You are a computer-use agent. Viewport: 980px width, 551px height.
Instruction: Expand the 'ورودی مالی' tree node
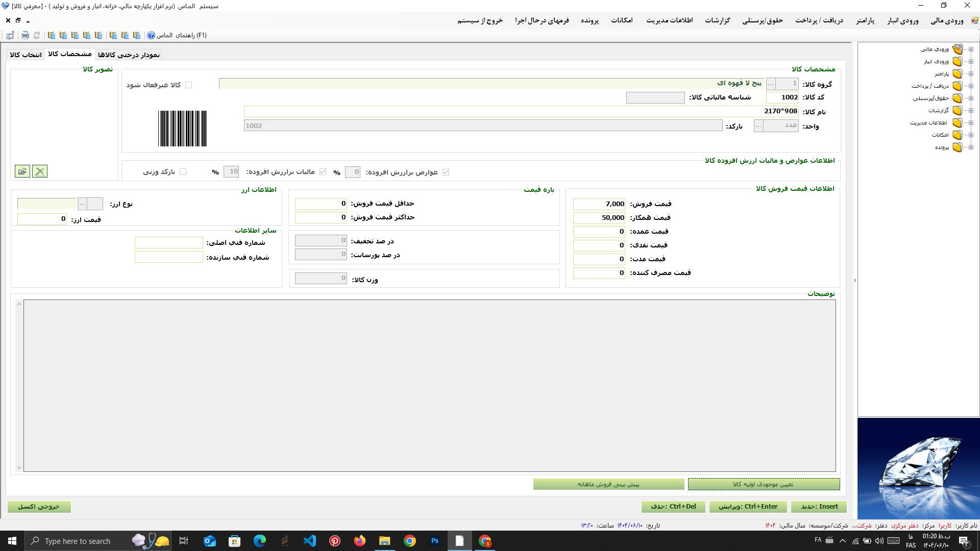971,49
